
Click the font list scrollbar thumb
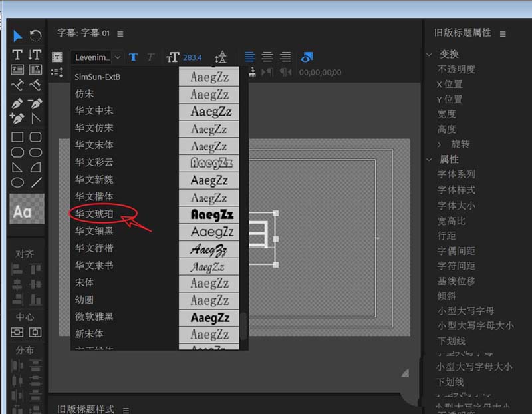tap(243, 325)
